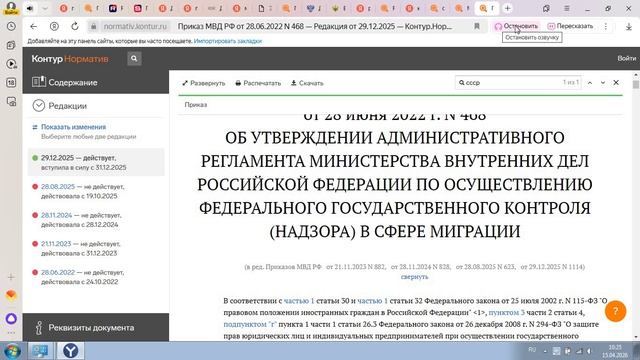
Task: Open browser address bar more-options menu
Action: click(606, 26)
